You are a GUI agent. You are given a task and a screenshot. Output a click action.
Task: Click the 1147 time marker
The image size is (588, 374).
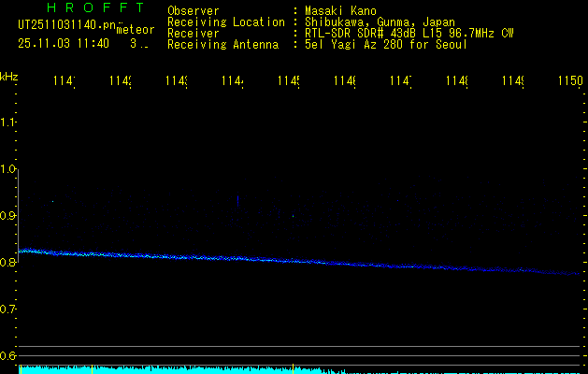400,82
